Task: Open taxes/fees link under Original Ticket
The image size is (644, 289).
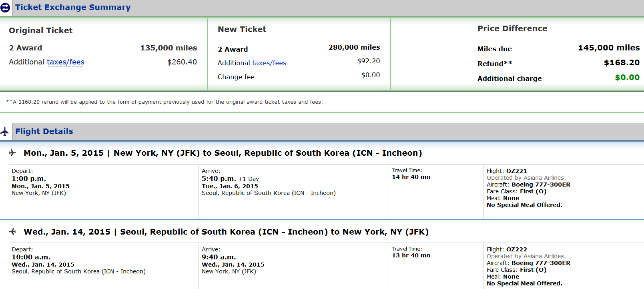Action: 66,62
